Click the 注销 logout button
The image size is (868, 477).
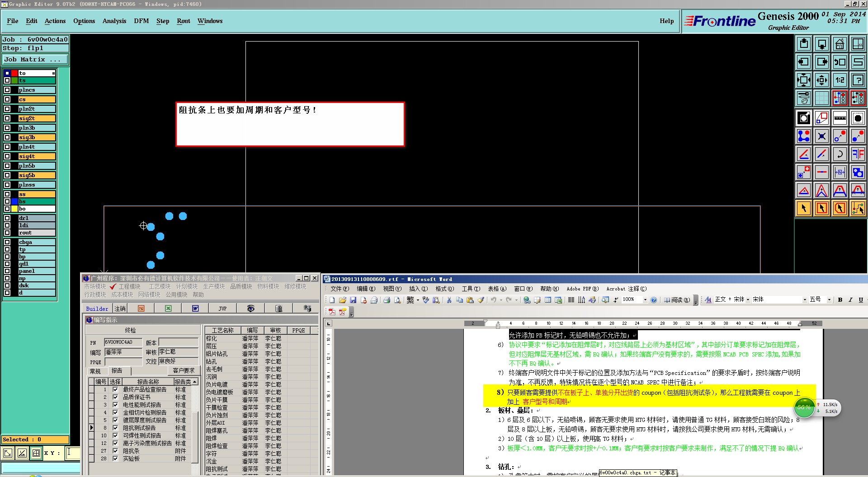click(x=120, y=309)
